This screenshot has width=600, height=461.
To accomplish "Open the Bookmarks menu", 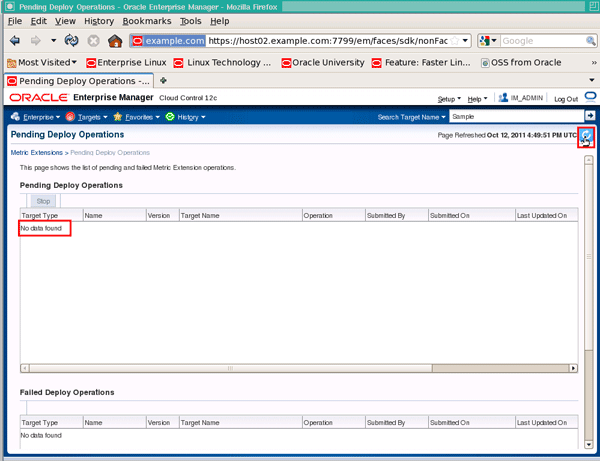I will [147, 21].
